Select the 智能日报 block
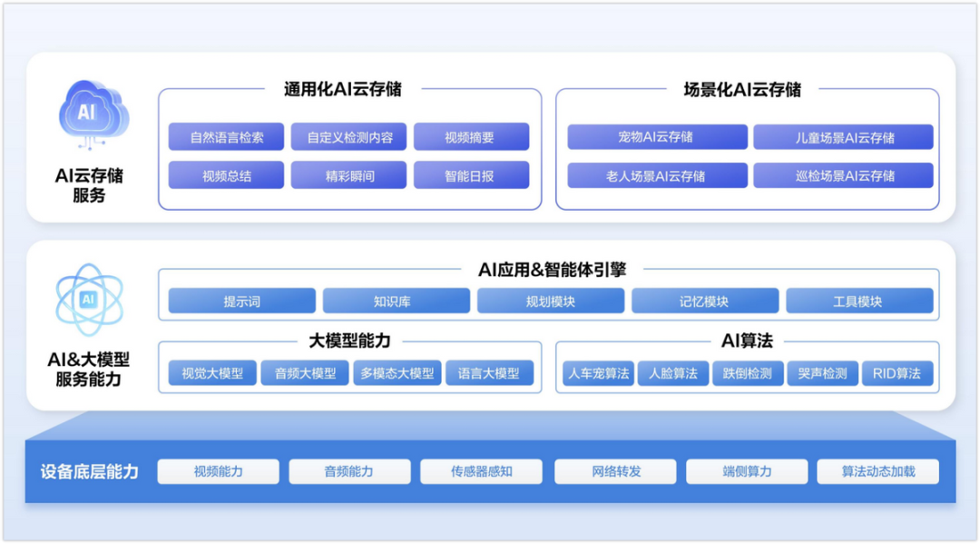The height and width of the screenshot is (544, 980). point(471,175)
